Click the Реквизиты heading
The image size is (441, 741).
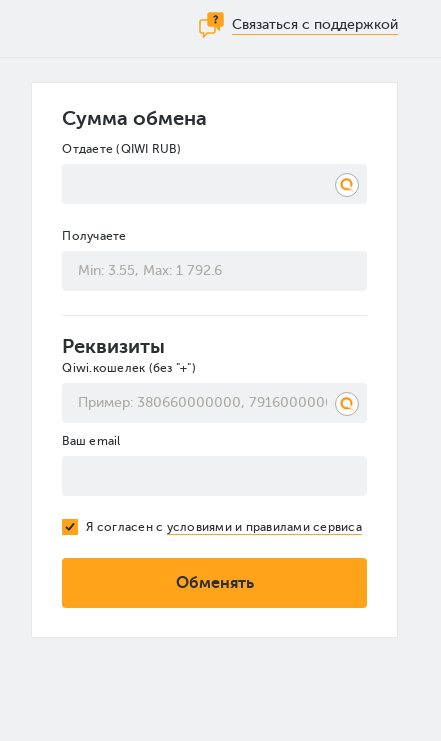coord(113,346)
